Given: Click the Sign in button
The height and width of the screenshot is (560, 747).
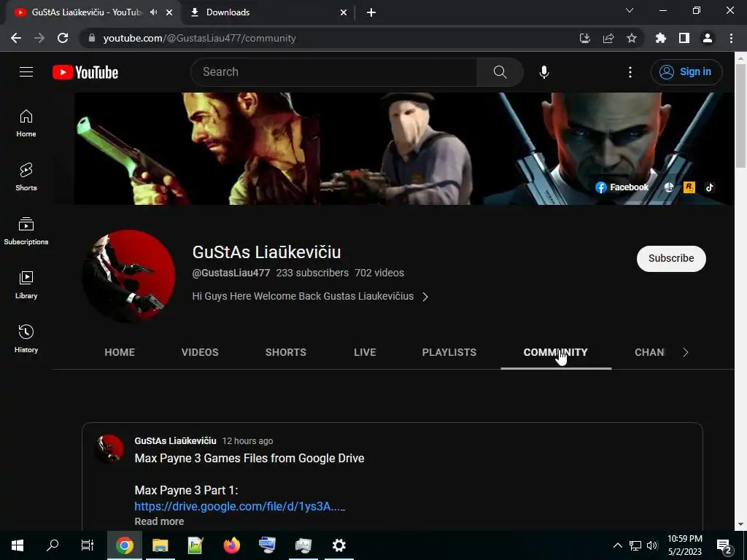Looking at the screenshot, I should [x=686, y=72].
